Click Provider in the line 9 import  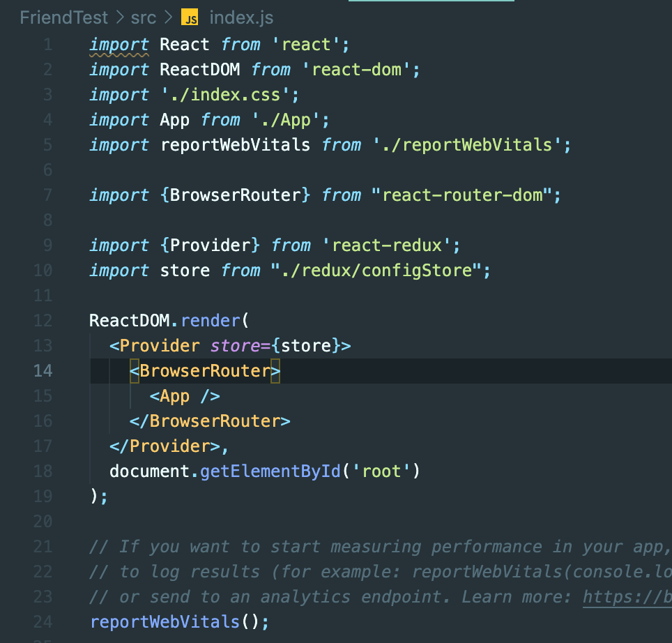(211, 245)
